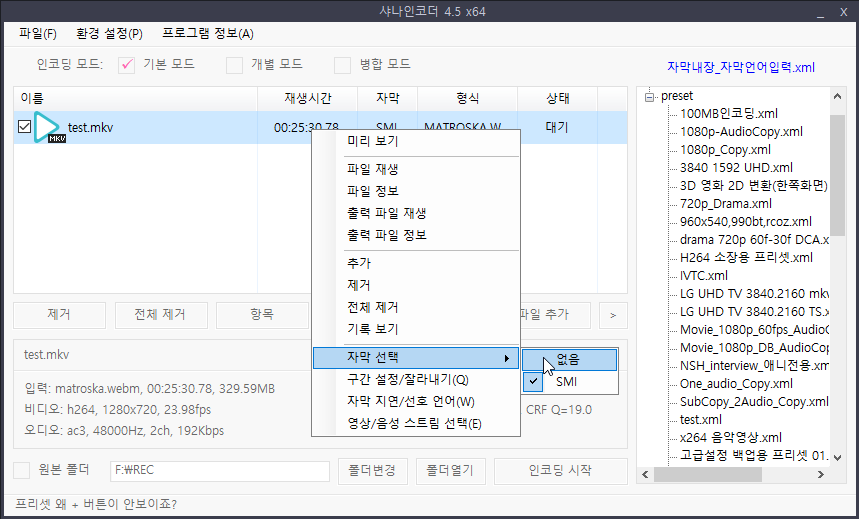Screen dimensions: 859x519
Task: Enable the 개별 모드 checkbox
Action: pos(235,65)
